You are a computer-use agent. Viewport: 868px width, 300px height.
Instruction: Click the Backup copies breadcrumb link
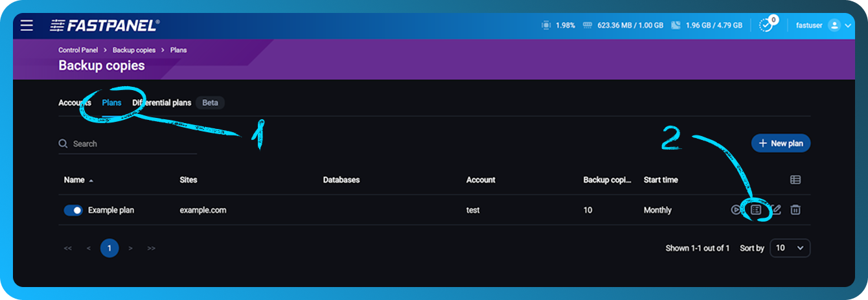[x=134, y=50]
